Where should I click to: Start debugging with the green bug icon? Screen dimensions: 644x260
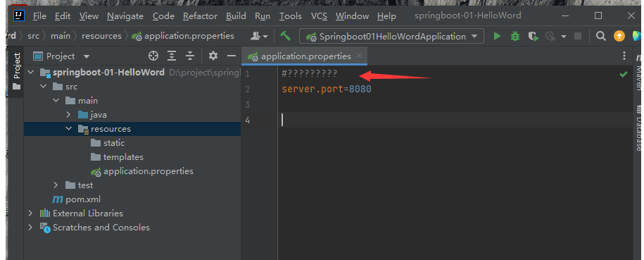515,36
